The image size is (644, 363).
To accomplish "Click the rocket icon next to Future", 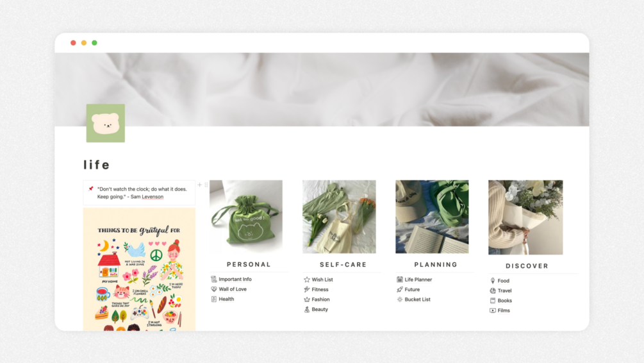I will coord(400,289).
